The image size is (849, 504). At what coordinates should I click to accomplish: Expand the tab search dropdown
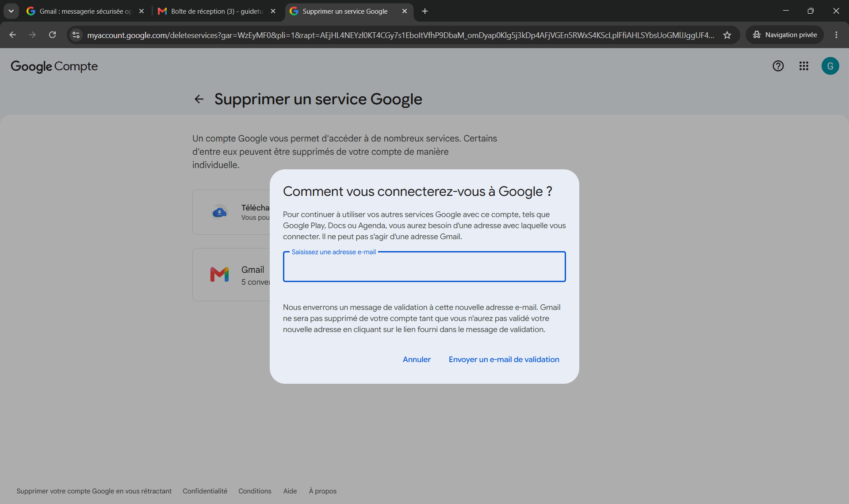(x=11, y=11)
